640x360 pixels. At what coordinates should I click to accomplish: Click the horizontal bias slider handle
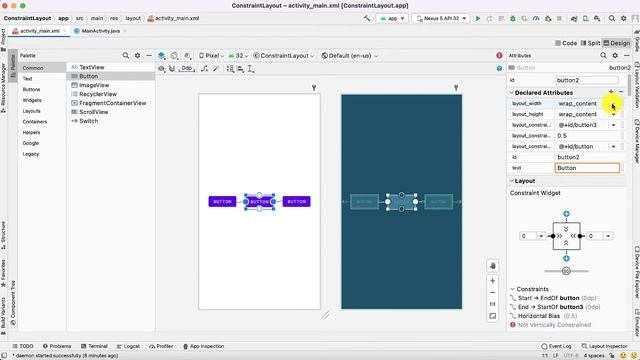click(566, 271)
